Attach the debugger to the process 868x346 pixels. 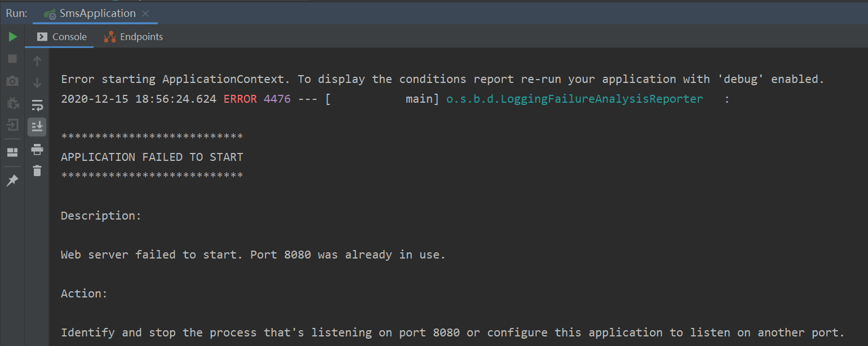pos(12,103)
